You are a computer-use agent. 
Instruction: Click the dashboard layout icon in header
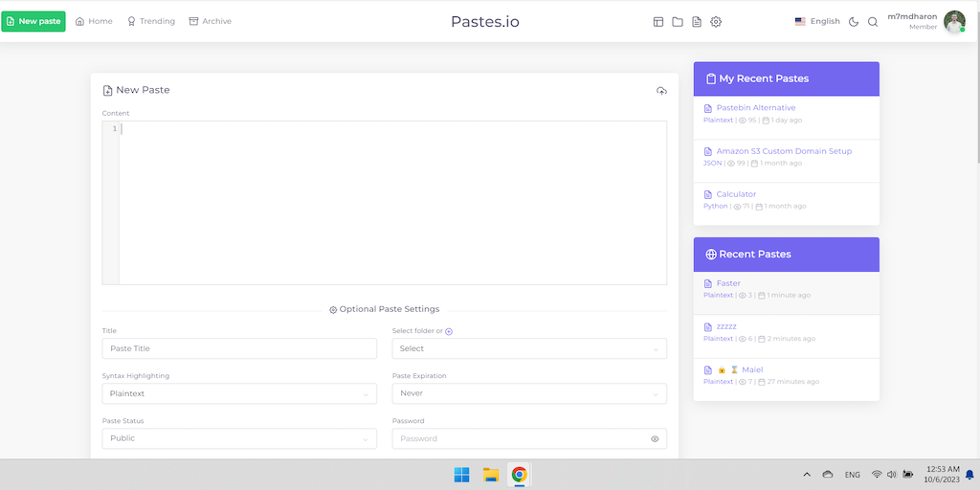click(658, 21)
